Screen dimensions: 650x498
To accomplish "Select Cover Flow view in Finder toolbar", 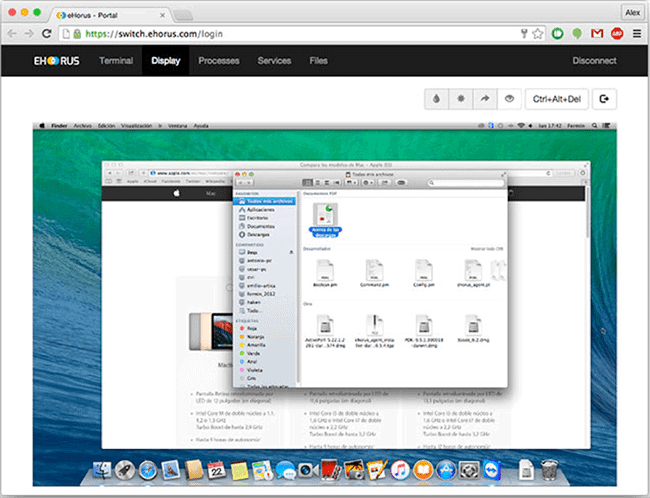I will pos(337,182).
